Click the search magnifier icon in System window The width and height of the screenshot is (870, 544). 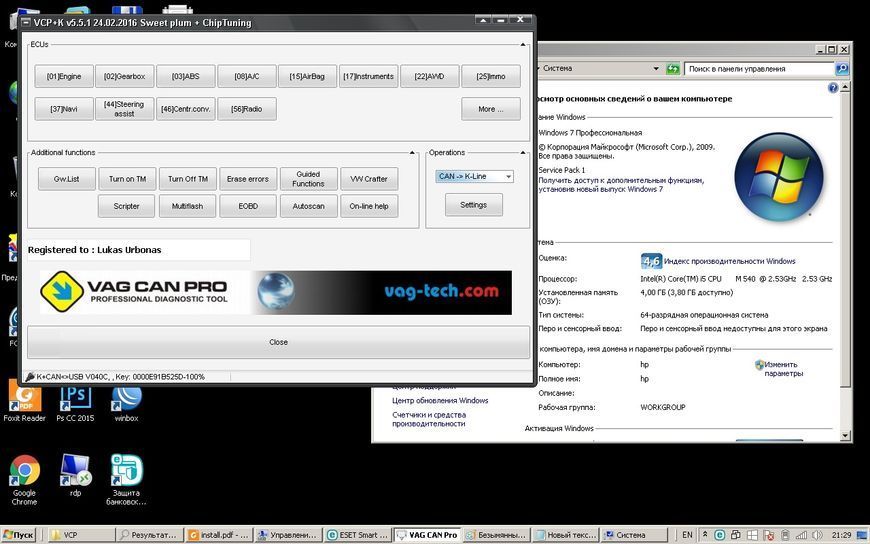pos(842,69)
